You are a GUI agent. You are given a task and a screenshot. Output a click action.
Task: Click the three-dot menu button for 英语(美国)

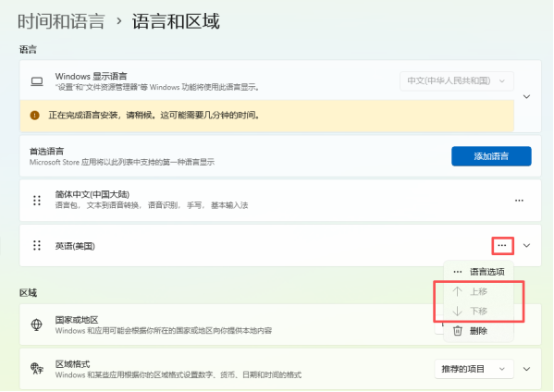tap(502, 245)
